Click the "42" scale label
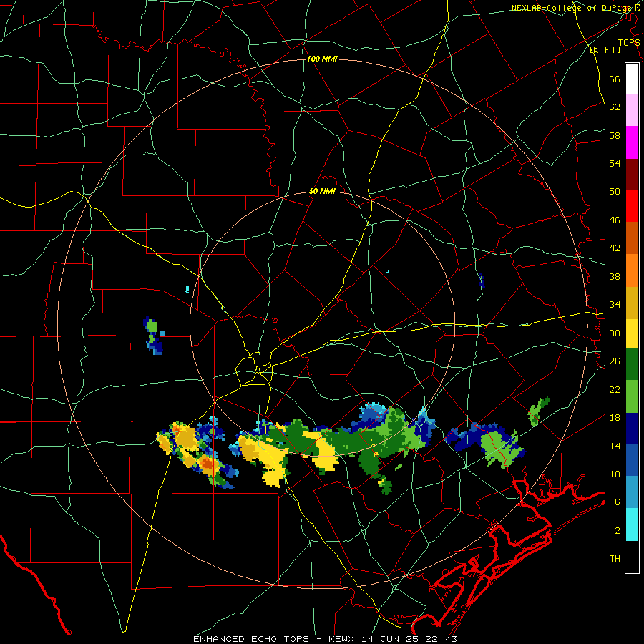Viewport: 644px width, 644px height. click(x=615, y=248)
